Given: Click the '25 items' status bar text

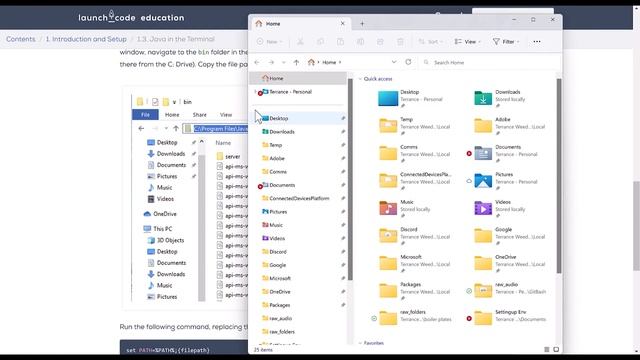Looking at the screenshot, I should click(263, 350).
